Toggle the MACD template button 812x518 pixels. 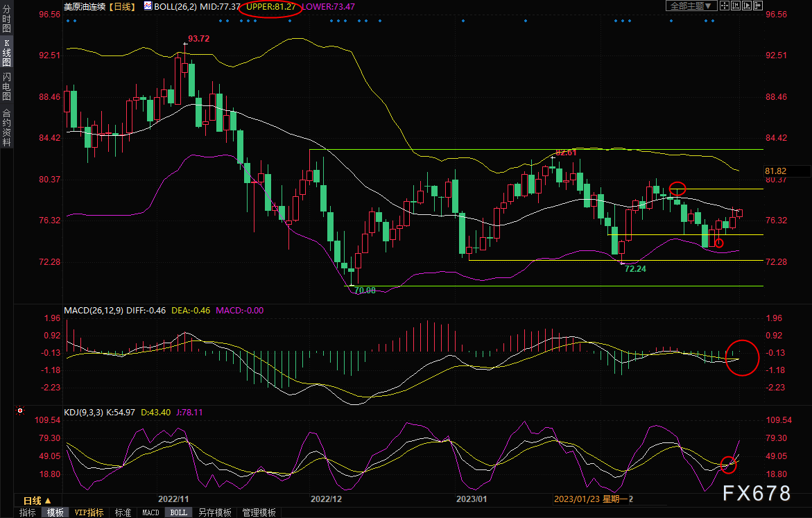tap(150, 512)
